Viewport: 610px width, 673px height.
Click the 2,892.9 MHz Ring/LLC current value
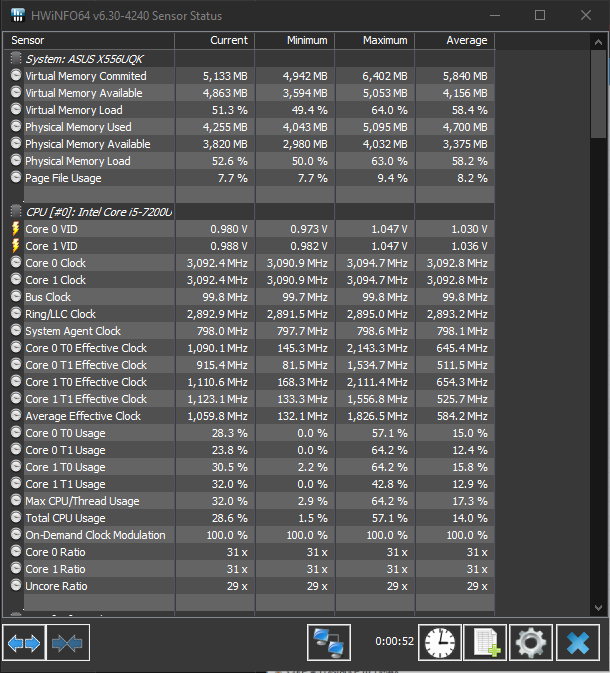[215, 314]
